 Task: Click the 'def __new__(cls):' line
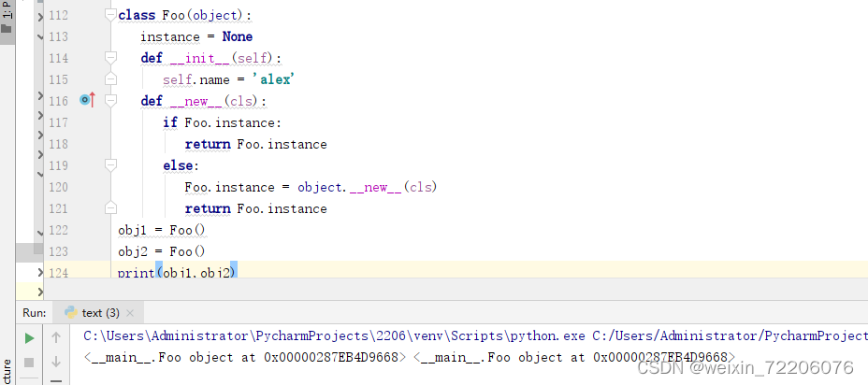click(x=204, y=101)
